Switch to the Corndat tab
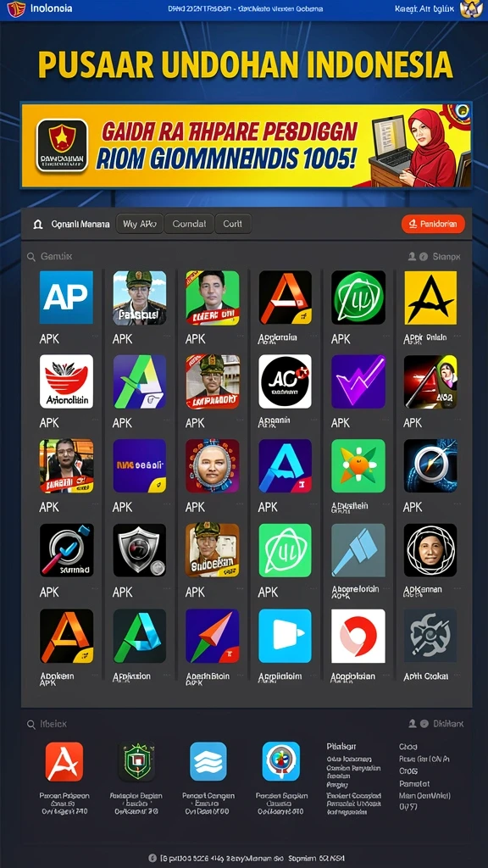This screenshot has width=488, height=868. click(x=189, y=224)
